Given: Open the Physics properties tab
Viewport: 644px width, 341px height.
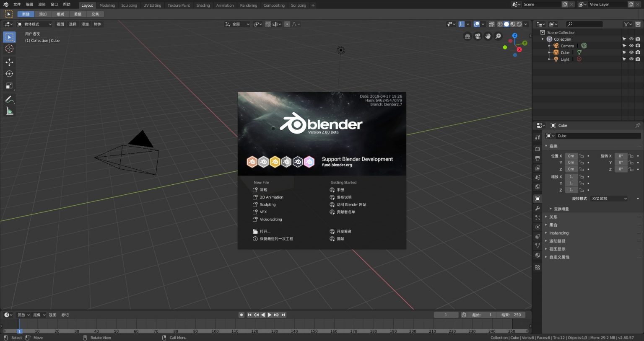Looking at the screenshot, I should coord(538,227).
